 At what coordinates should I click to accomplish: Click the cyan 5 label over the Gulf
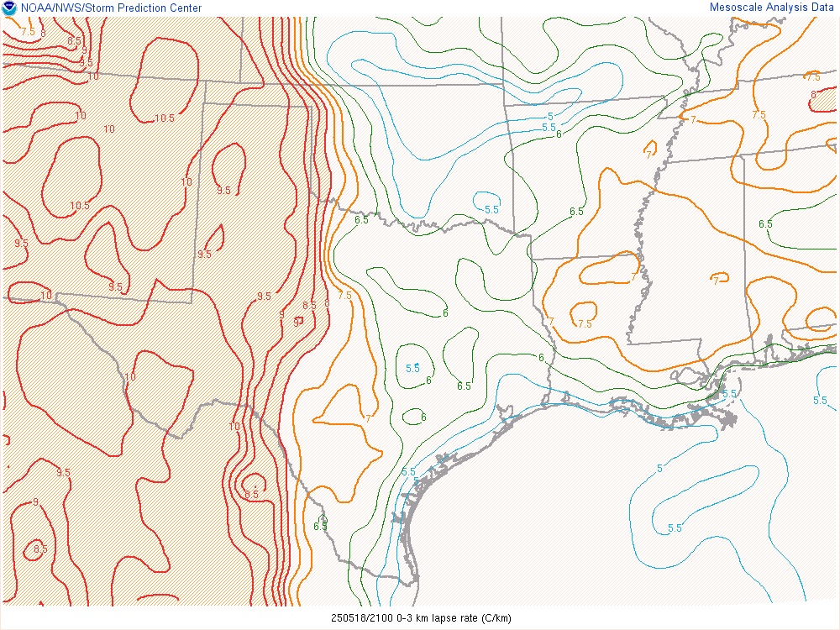(659, 468)
